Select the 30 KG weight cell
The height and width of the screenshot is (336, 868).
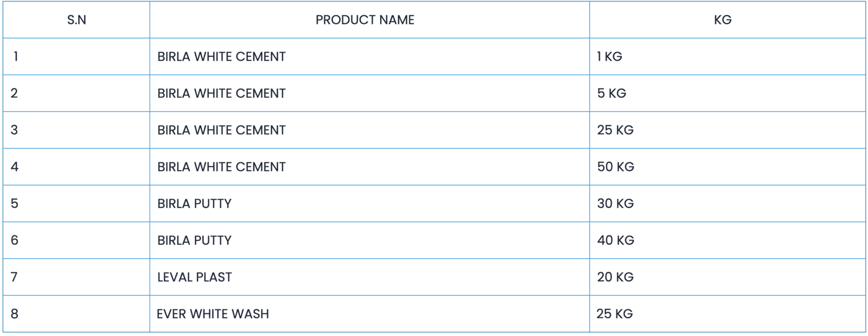[x=615, y=204]
